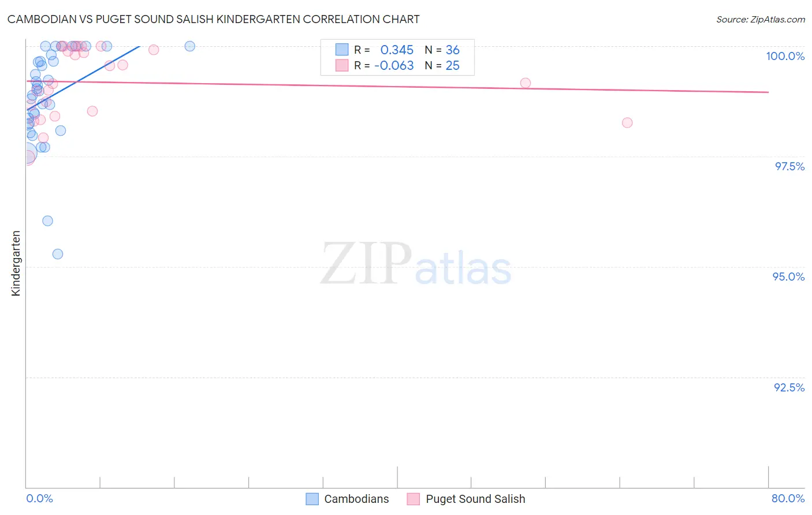Click the 92.5% y-axis tick label
812x515 pixels.
click(789, 387)
